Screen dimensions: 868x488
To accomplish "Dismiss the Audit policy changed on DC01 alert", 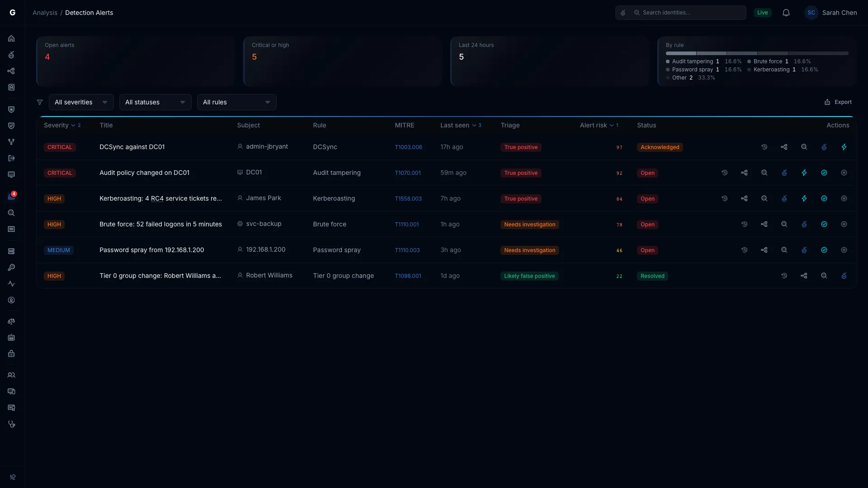I will coord(844,173).
